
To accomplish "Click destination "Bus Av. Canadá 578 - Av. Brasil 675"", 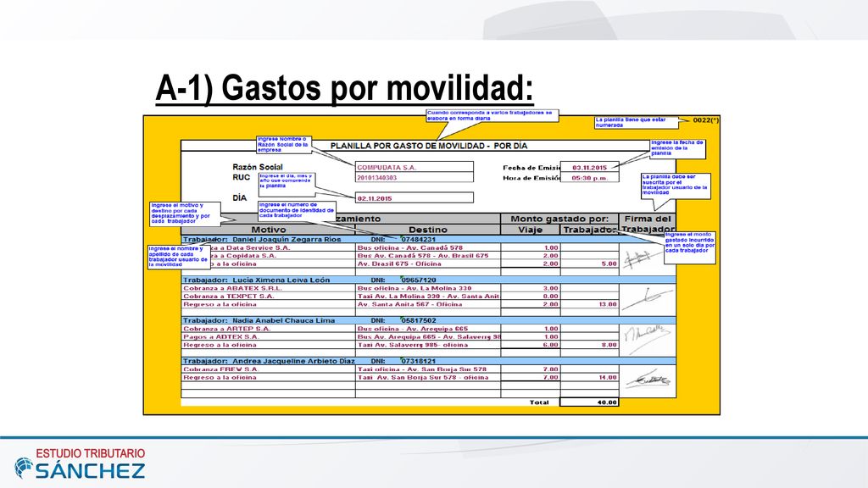I will tap(423, 256).
